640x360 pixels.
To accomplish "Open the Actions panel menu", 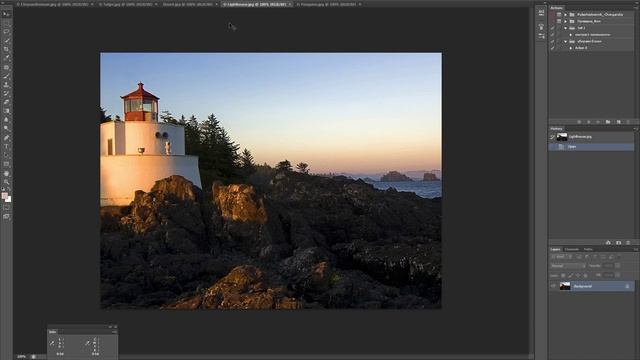I will point(635,8).
